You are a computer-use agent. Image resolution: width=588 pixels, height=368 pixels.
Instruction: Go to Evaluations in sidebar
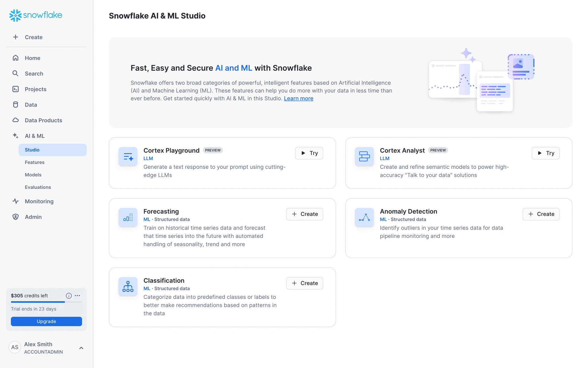(38, 187)
